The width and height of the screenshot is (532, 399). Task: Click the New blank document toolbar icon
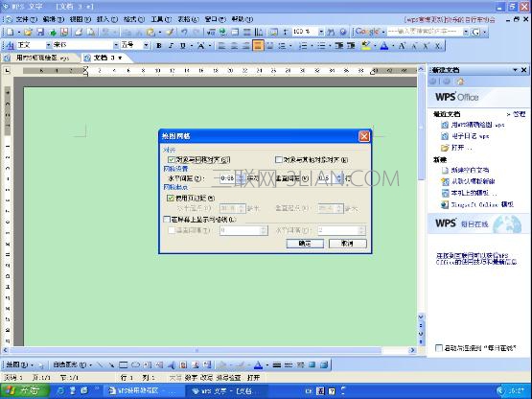tap(11, 32)
